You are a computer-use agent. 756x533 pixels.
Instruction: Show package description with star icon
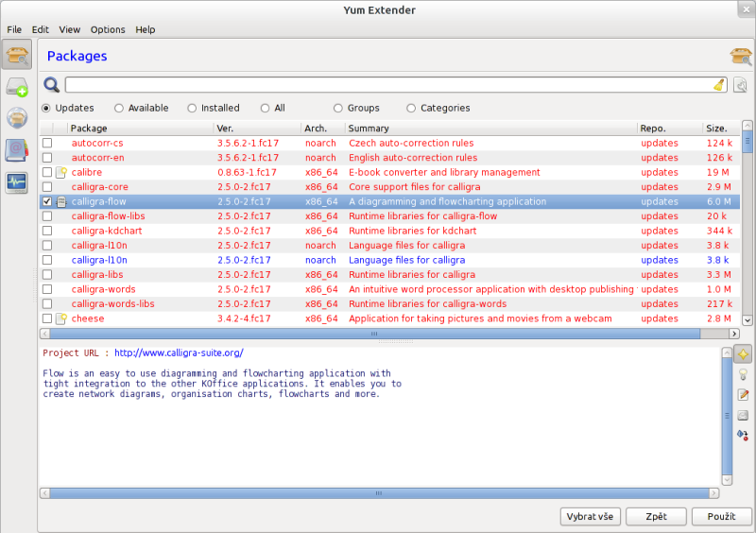tap(743, 354)
